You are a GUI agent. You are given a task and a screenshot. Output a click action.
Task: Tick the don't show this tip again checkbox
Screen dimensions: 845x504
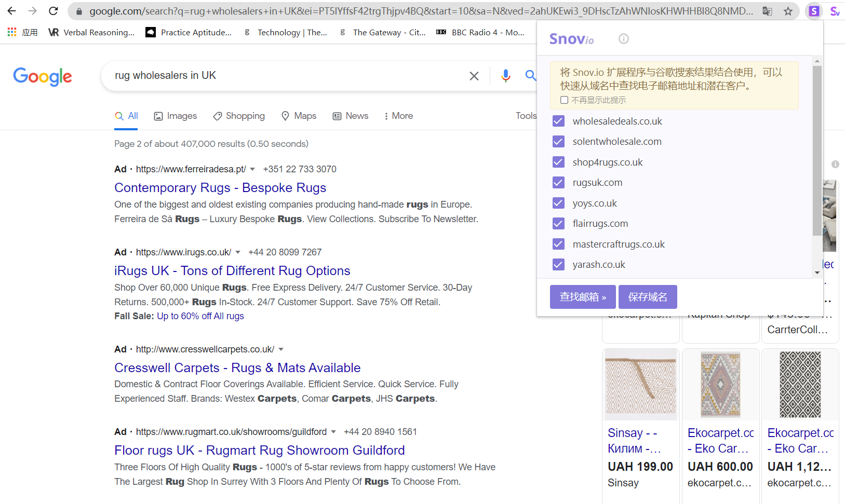[x=564, y=100]
